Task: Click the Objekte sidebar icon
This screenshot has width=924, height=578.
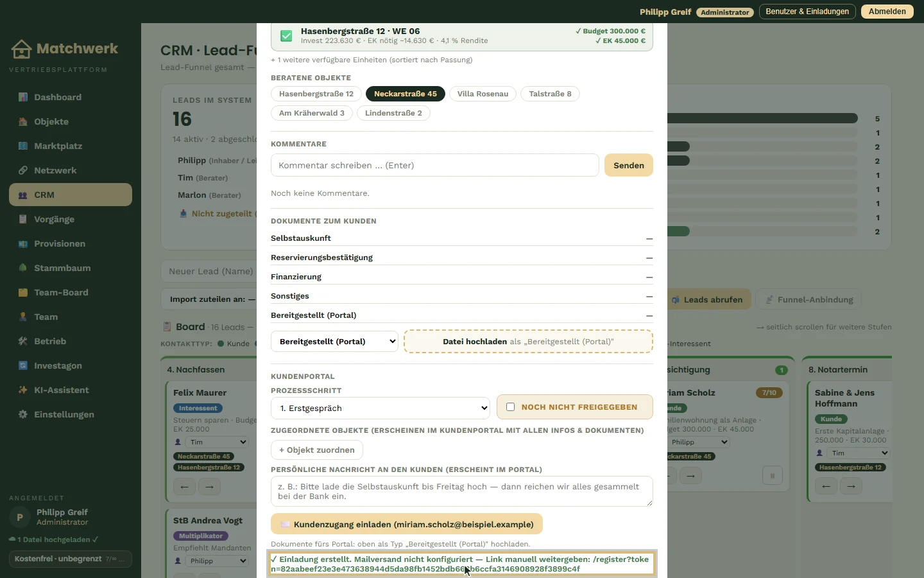Action: click(23, 121)
